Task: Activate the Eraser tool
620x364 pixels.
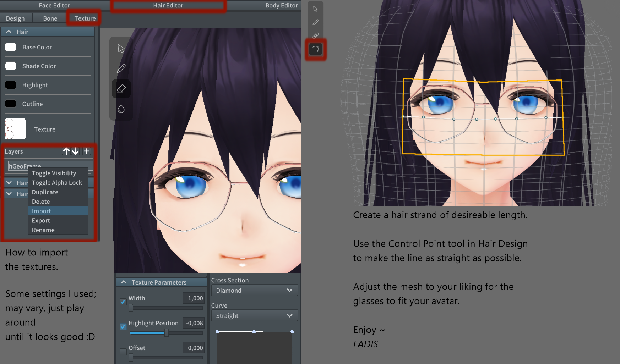Action: 121,88
